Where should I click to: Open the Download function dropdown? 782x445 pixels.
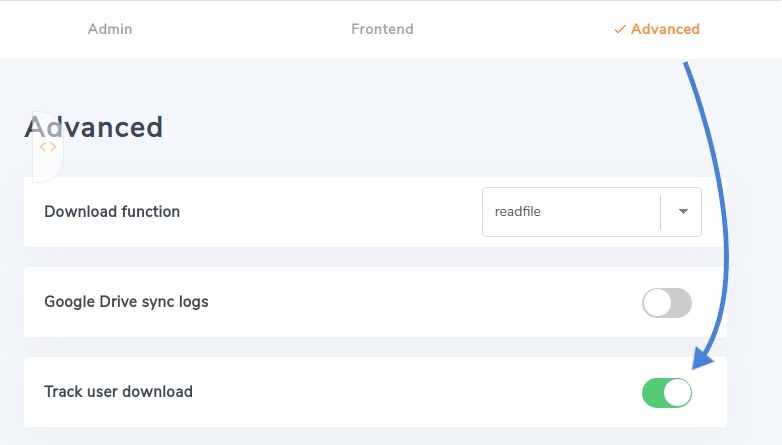[x=591, y=212]
